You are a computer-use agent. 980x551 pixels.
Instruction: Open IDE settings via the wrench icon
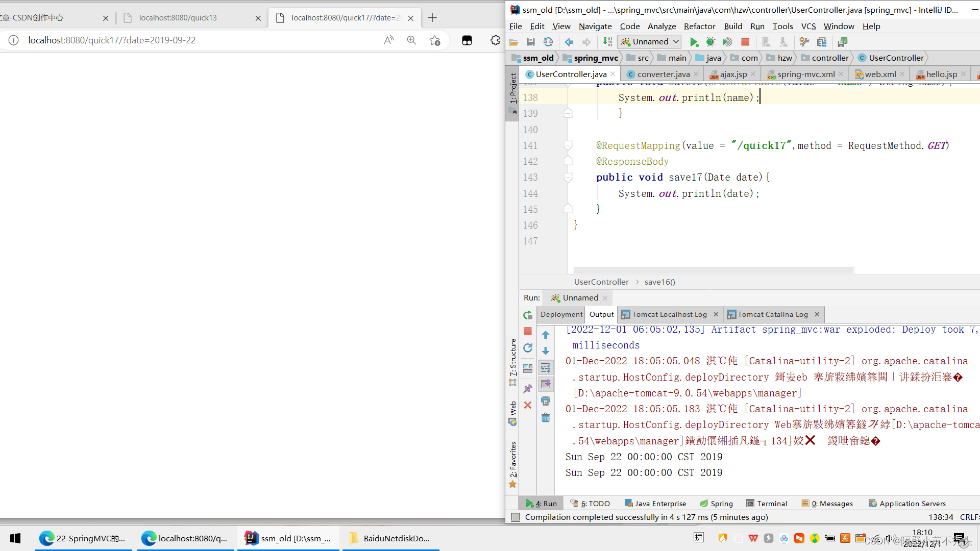804,42
